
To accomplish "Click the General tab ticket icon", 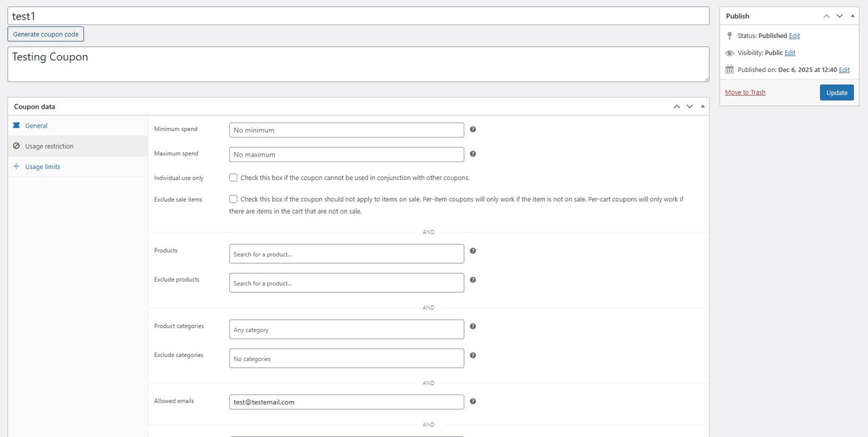I will (x=16, y=126).
